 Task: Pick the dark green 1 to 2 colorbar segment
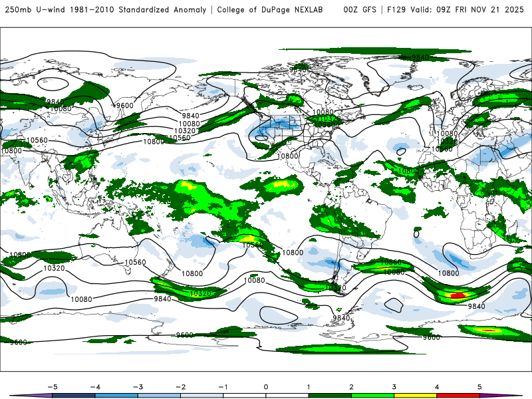tap(330, 396)
